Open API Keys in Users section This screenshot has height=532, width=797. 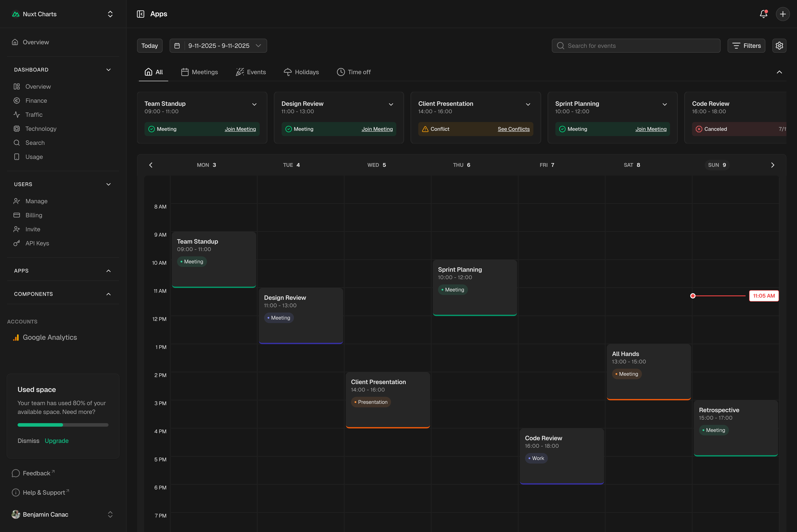[37, 243]
